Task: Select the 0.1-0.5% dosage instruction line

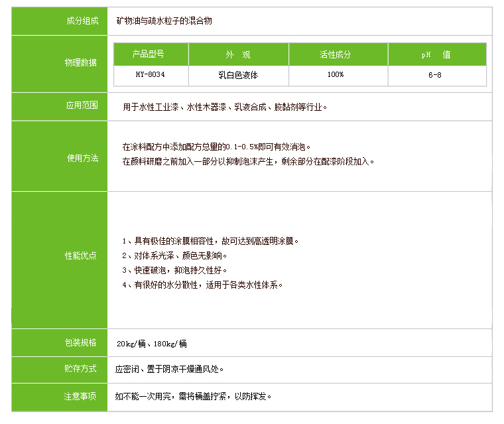Action: coord(217,146)
